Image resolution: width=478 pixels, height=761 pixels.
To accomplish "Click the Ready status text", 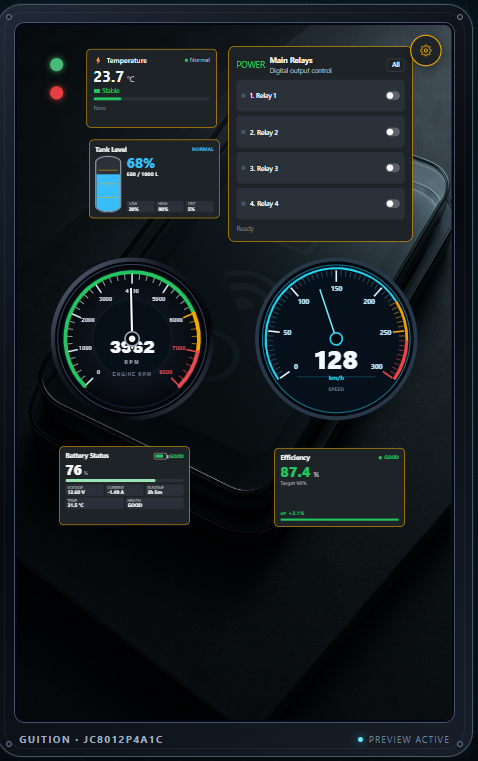I will 245,229.
